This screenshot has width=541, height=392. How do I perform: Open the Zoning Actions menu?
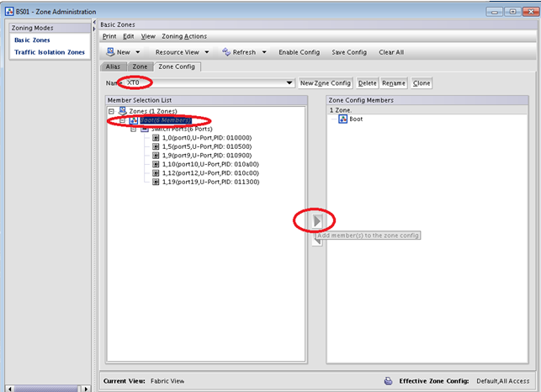(x=183, y=36)
